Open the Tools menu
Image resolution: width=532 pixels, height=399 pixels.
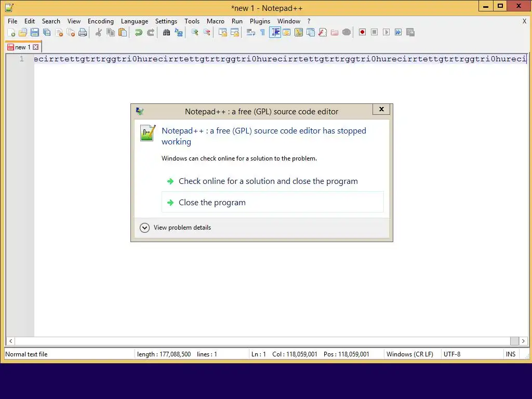click(192, 21)
